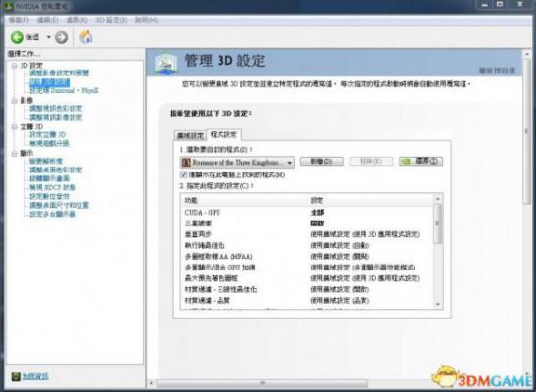Select 設定立體 3D tree item
Image resolution: width=536 pixels, height=392 pixels.
pyautogui.click(x=47, y=134)
